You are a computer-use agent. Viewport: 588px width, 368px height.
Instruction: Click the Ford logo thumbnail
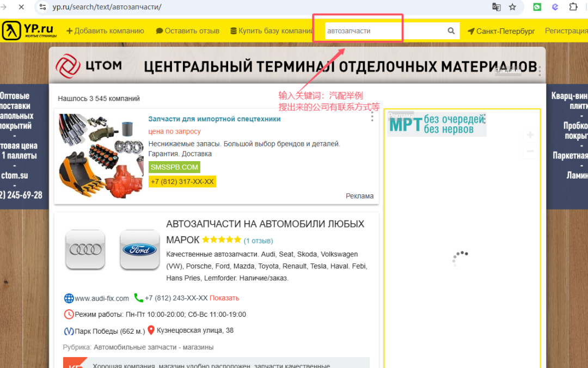tap(139, 249)
